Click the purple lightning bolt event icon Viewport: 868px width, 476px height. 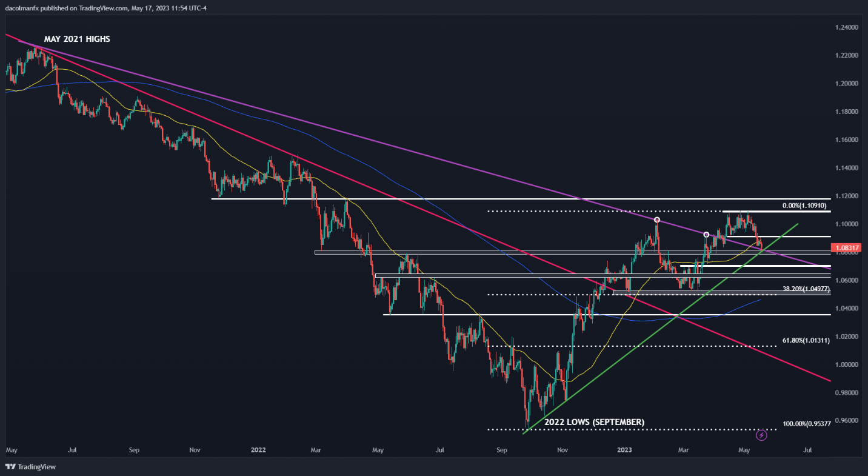click(x=763, y=435)
